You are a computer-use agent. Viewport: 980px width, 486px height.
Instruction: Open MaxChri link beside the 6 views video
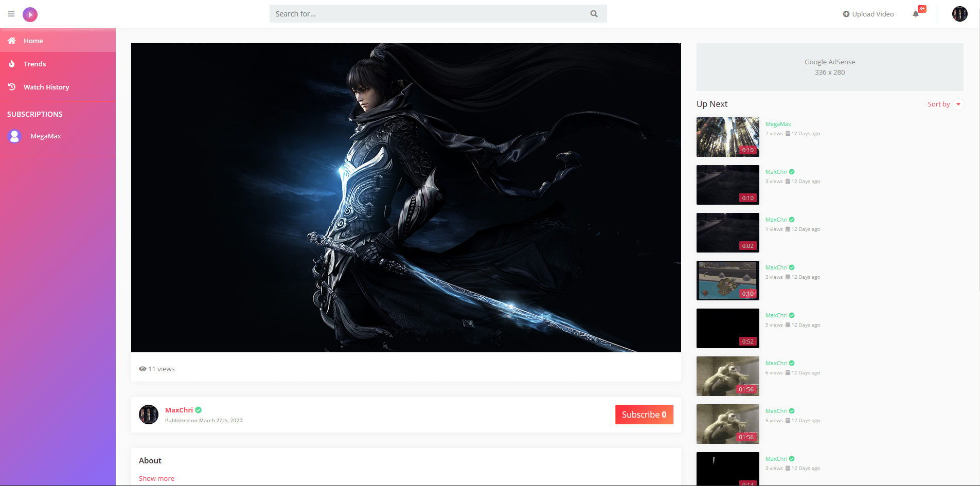776,363
